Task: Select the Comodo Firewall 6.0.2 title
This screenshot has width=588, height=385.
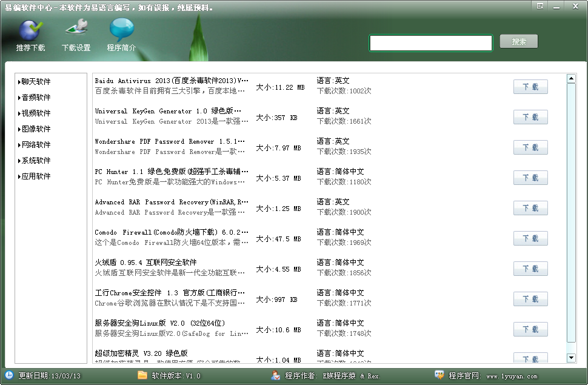Action: coord(172,232)
